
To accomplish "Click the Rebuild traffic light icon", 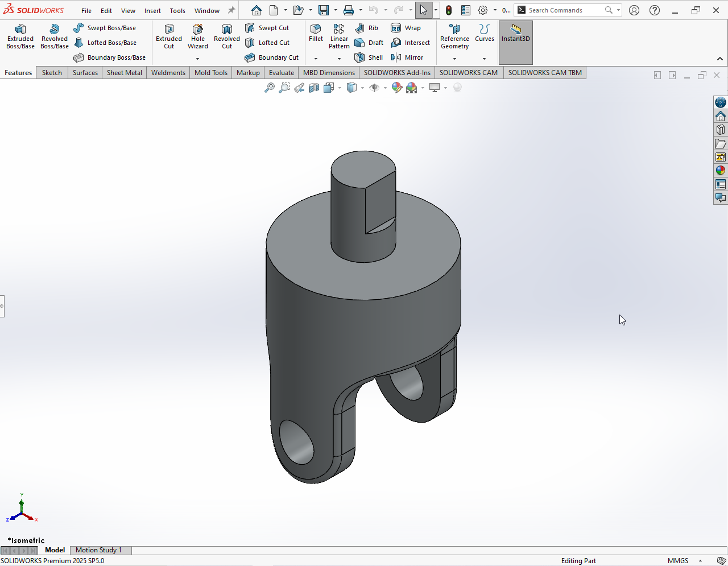I will pos(449,10).
